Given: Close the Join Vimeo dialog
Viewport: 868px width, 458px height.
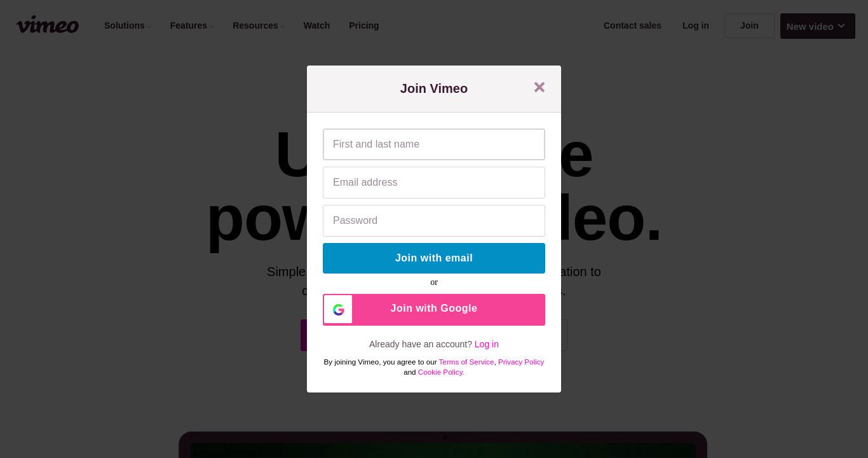Looking at the screenshot, I should (x=539, y=87).
